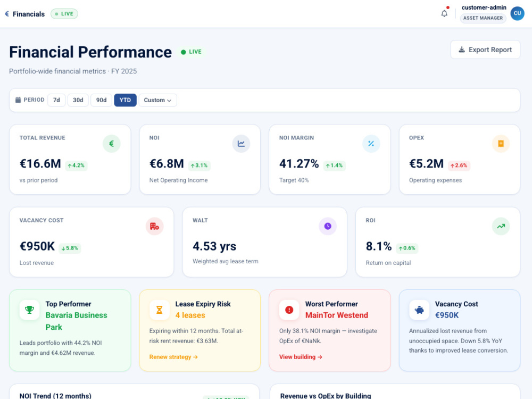Click the Revenue vs OpEx by Building heading
The width and height of the screenshot is (532, 399).
326,396
